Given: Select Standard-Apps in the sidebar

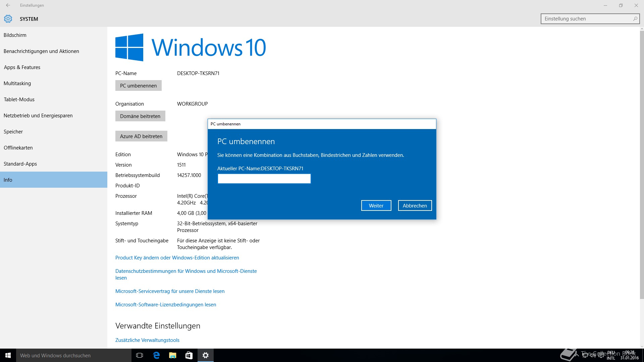Looking at the screenshot, I should coord(54,164).
